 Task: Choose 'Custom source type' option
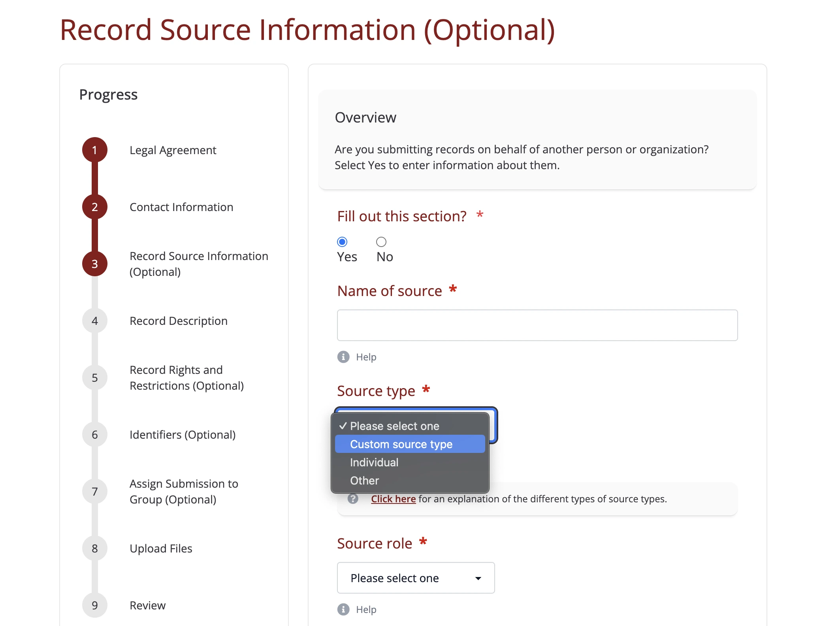coord(410,444)
